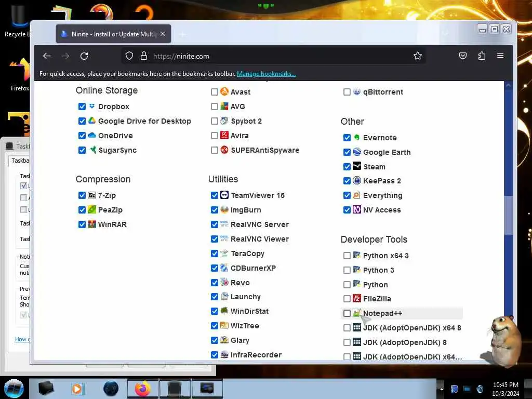Click the CDBurnerXP label
This screenshot has height=399, width=532.
tap(253, 268)
